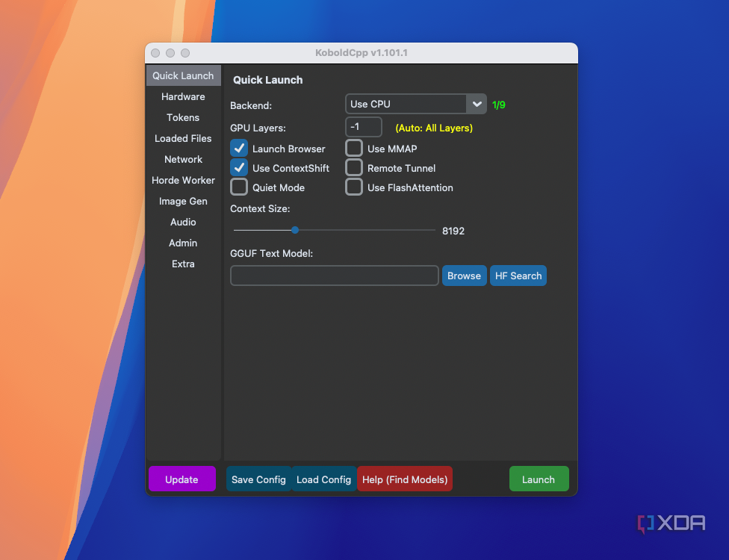Image resolution: width=729 pixels, height=560 pixels.
Task: Select the Loaded Files tab
Action: 183,138
